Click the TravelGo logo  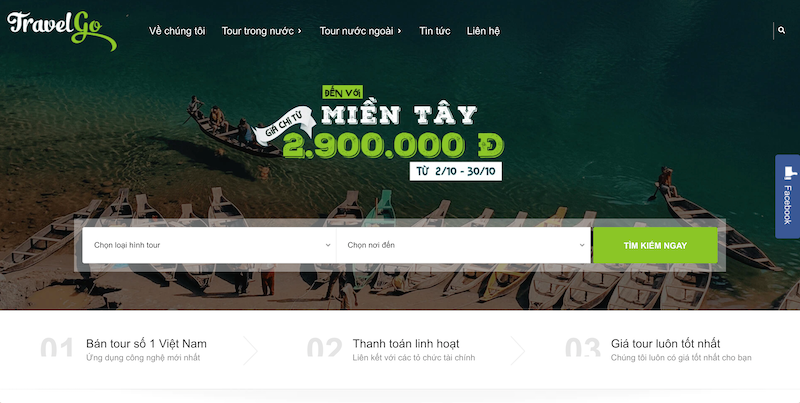[x=62, y=31]
